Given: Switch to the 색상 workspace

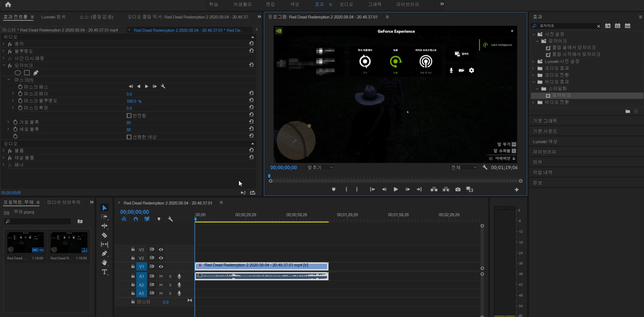Looking at the screenshot, I should 295,4.
